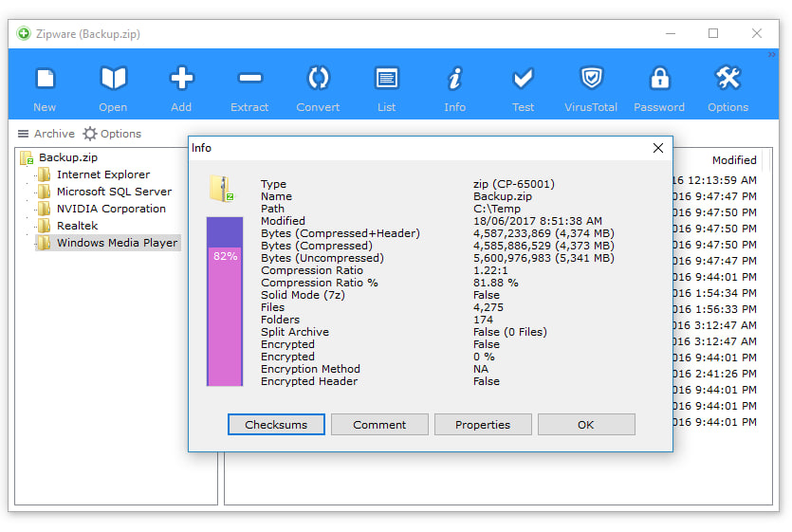Click the Password lock icon

pyautogui.click(x=659, y=79)
